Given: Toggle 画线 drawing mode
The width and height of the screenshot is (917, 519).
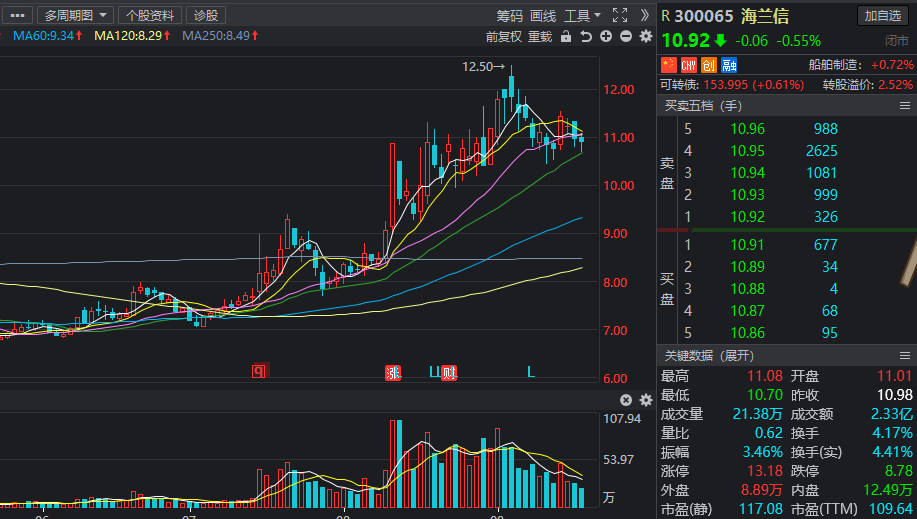Looking at the screenshot, I should click(543, 16).
